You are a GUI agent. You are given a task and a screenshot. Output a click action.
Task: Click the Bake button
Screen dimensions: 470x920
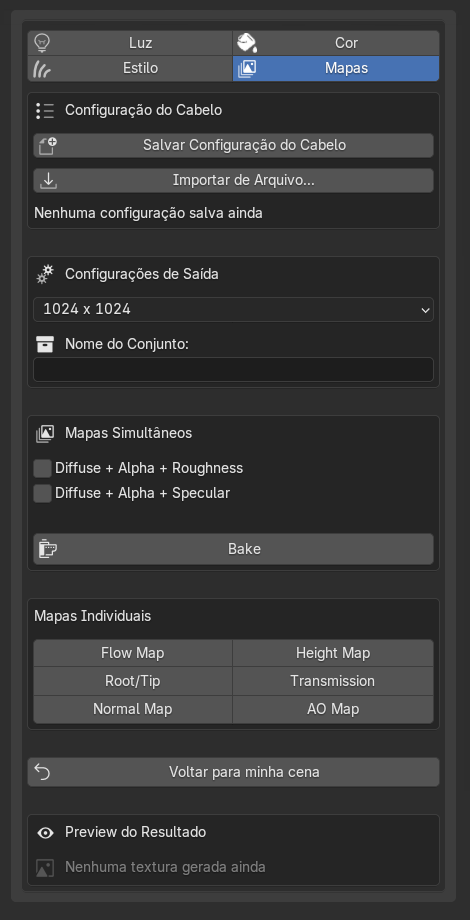(x=234, y=549)
